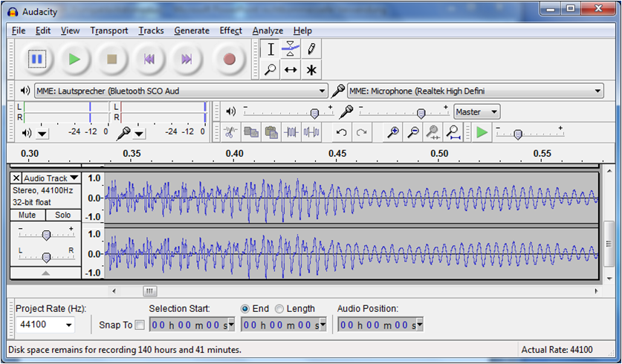The image size is (622, 364).
Task: Select the End radio button
Action: coord(245,309)
